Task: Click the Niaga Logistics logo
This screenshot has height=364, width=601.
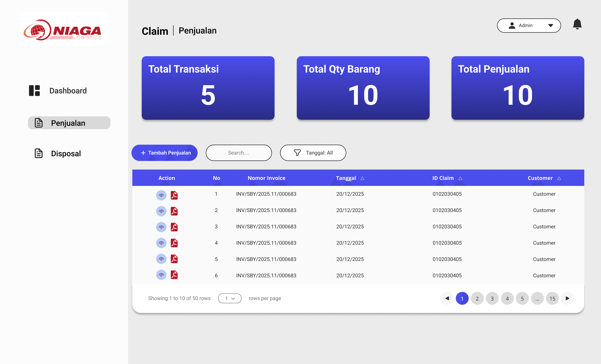Action: coord(63,29)
